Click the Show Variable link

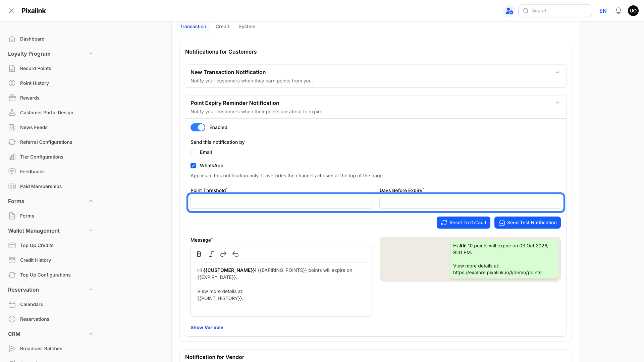(x=207, y=327)
